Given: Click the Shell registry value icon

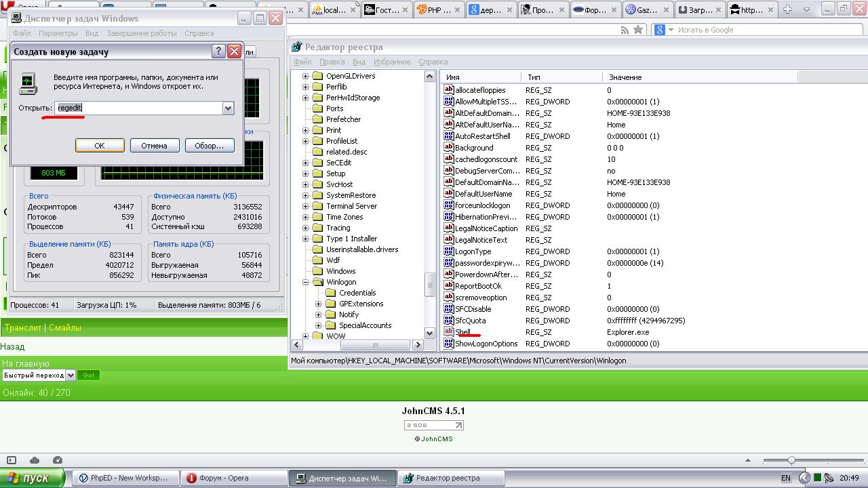Looking at the screenshot, I should coord(448,332).
